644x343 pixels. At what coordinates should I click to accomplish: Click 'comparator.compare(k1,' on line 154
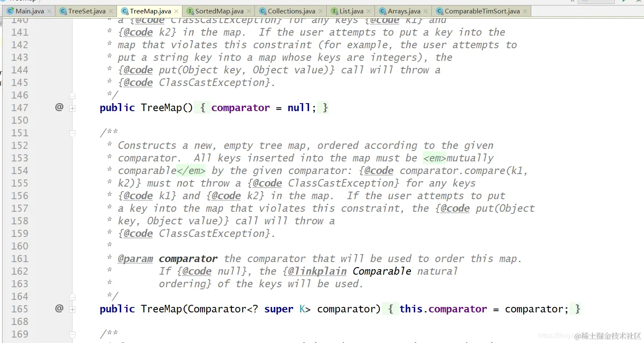(x=464, y=171)
